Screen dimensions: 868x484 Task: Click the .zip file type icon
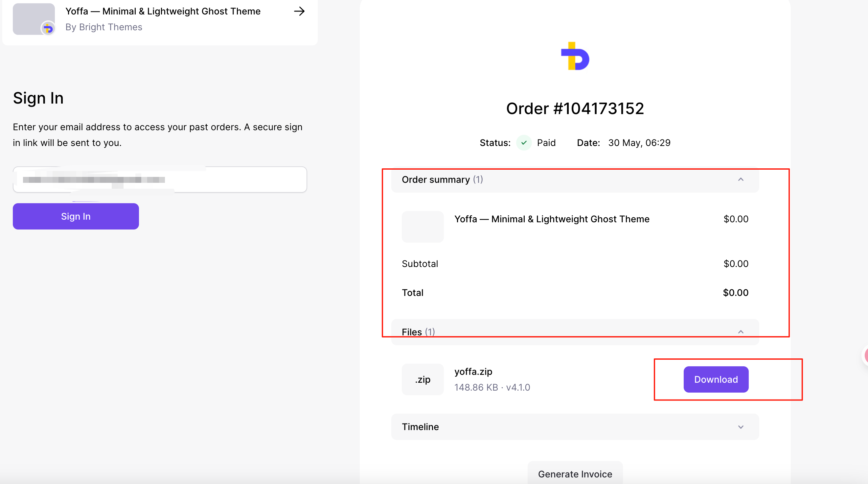click(x=423, y=379)
